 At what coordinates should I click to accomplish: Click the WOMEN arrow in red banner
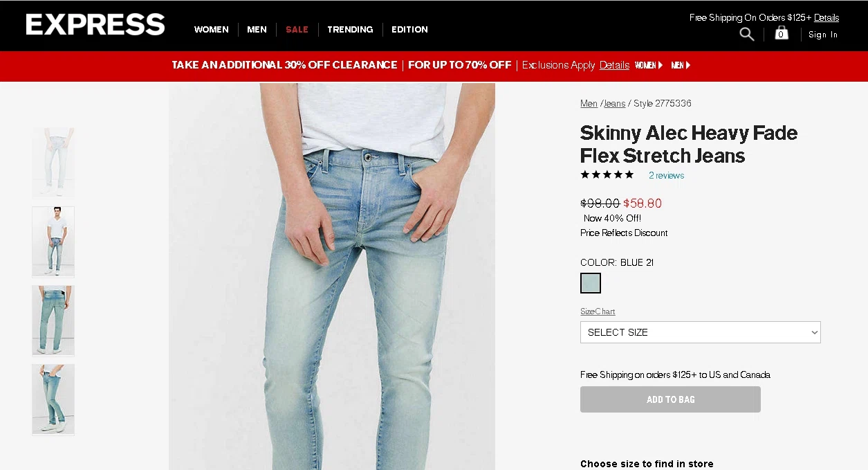coord(649,65)
